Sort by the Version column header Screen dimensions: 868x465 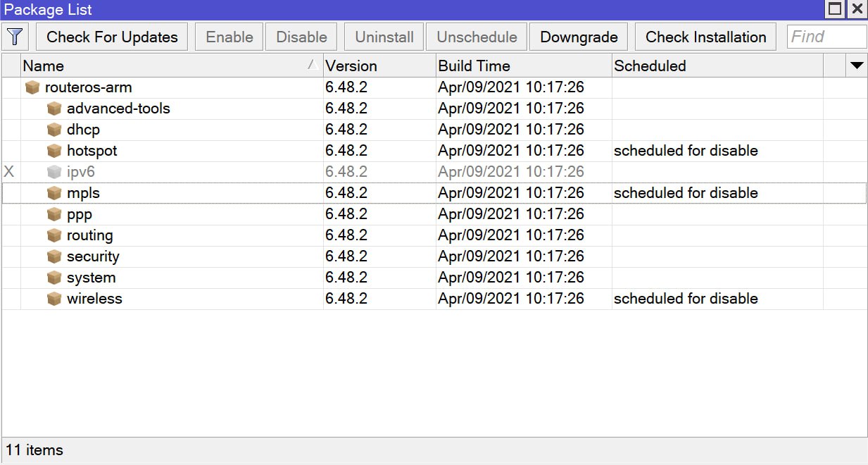[379, 66]
